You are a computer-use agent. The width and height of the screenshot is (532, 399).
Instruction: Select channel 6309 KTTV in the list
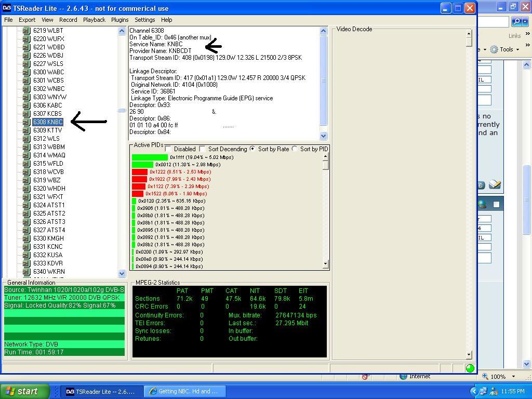tap(47, 130)
